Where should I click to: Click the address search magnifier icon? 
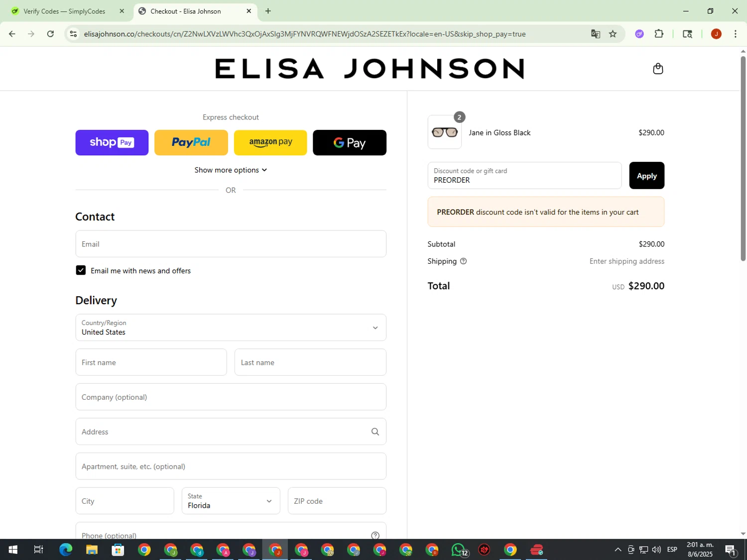(375, 432)
